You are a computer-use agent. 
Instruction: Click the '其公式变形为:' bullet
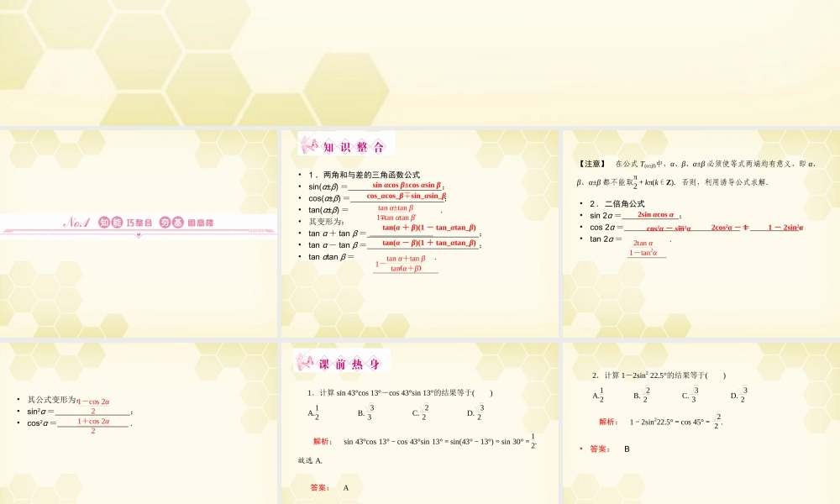pos(52,400)
